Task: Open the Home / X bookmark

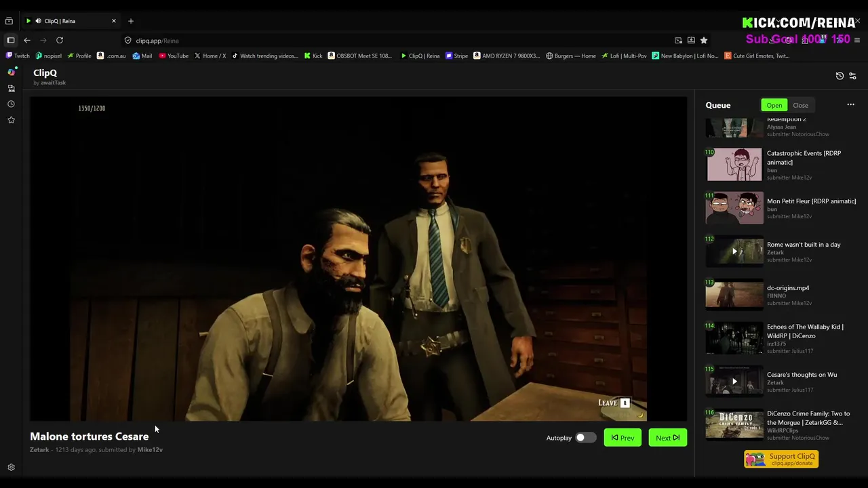Action: 210,56
